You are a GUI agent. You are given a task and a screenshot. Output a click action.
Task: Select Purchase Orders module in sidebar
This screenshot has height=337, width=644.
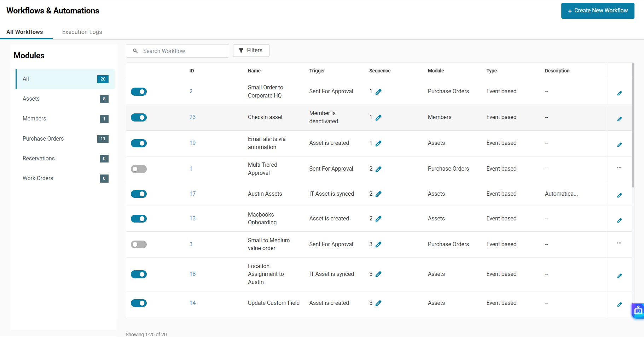pos(43,138)
